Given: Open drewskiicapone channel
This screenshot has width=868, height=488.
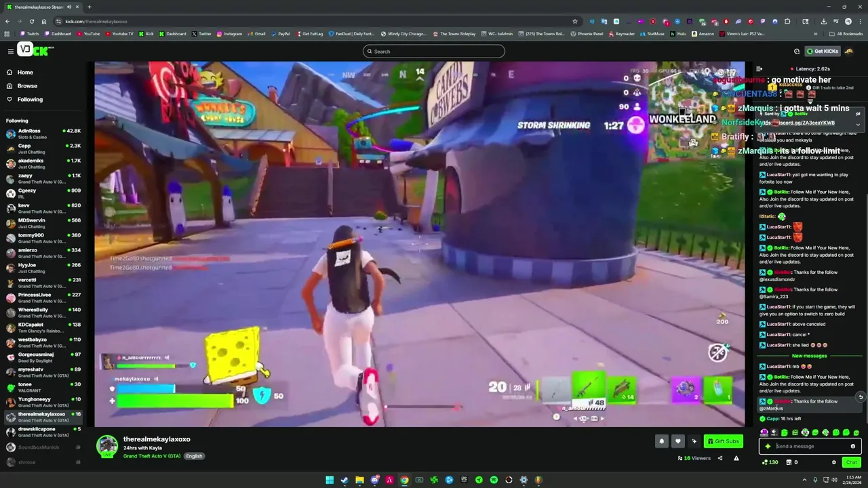Looking at the screenshot, I should point(43,432).
